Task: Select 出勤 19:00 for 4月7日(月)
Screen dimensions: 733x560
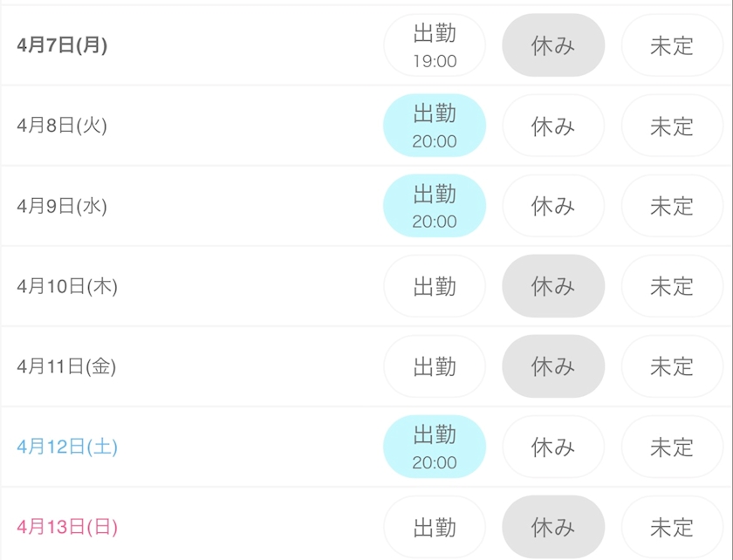Action: 435,45
